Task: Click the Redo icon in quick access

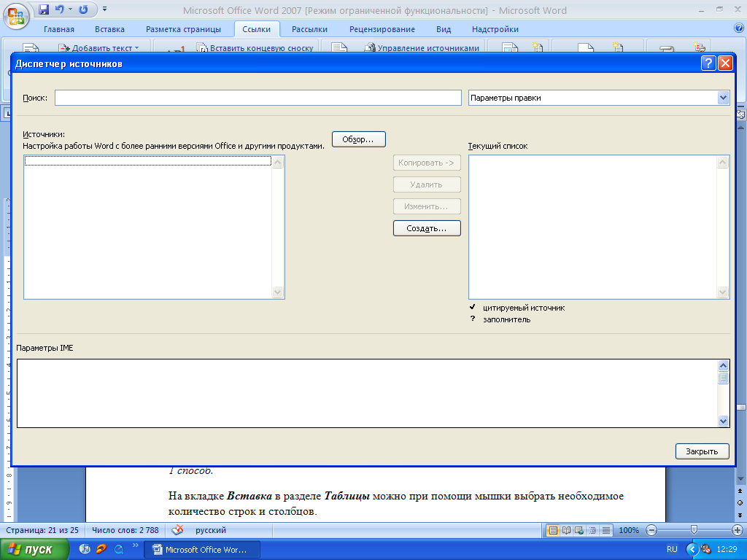Action: [83, 9]
